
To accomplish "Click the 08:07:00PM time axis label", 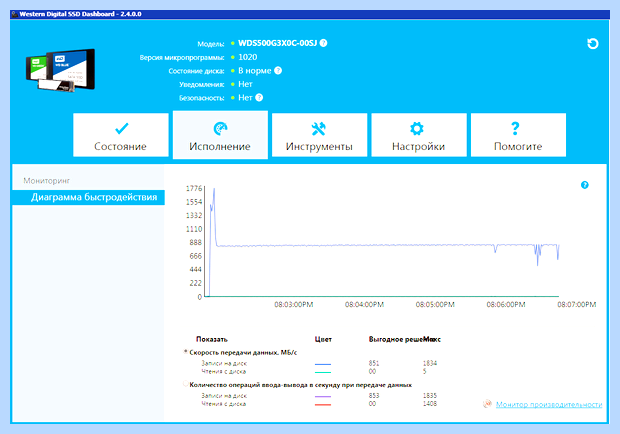I will coord(577,304).
